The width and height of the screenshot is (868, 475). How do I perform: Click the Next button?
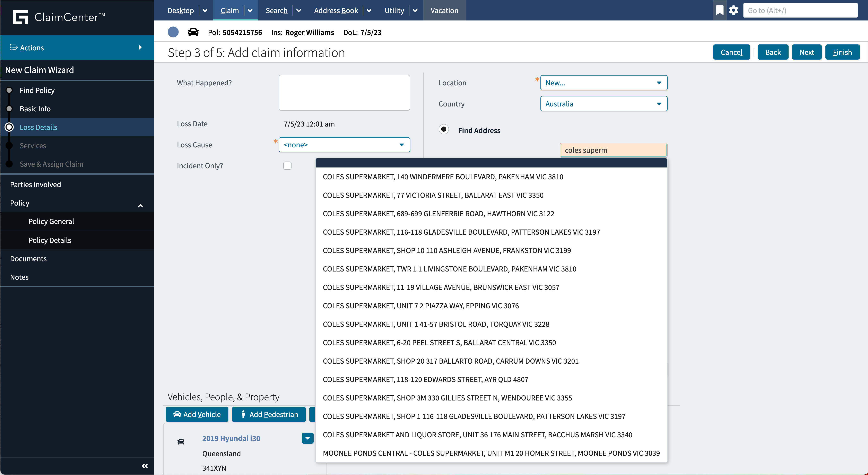pyautogui.click(x=806, y=52)
